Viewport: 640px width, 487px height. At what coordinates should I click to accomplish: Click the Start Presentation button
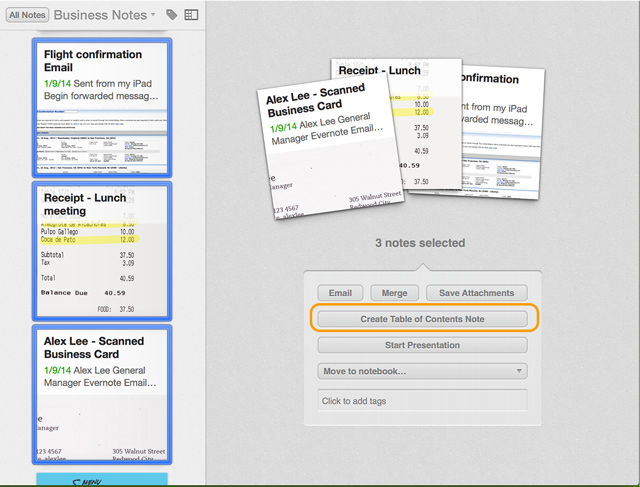(x=422, y=345)
